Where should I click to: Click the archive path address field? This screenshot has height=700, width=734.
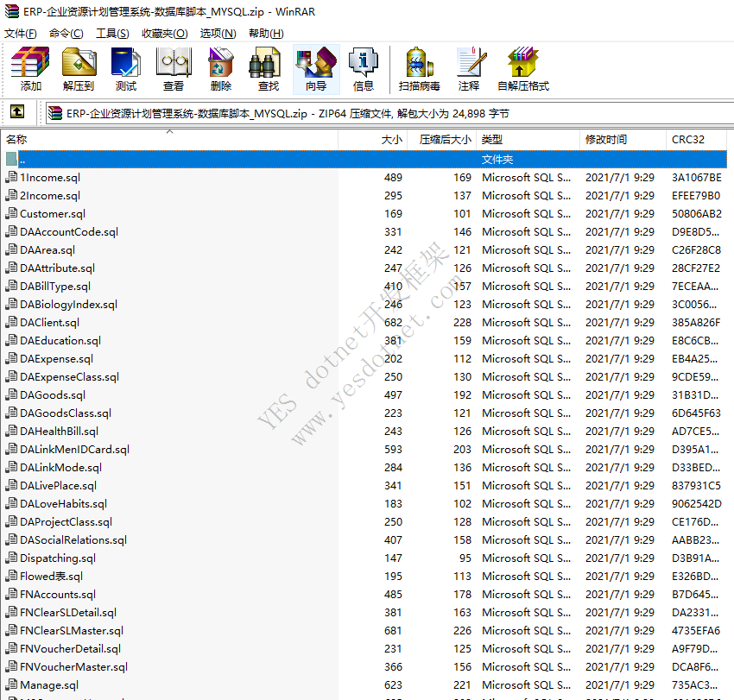(x=389, y=114)
